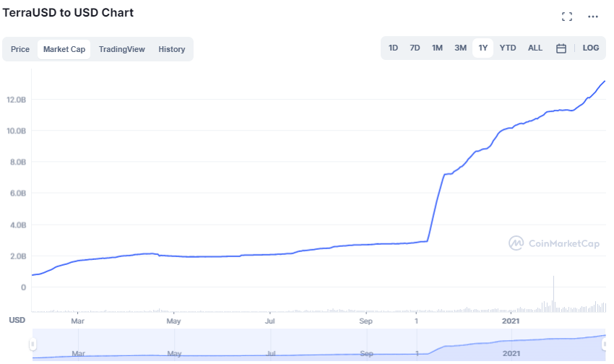Toggle LOG scale on the chart
This screenshot has width=614, height=364.
590,48
